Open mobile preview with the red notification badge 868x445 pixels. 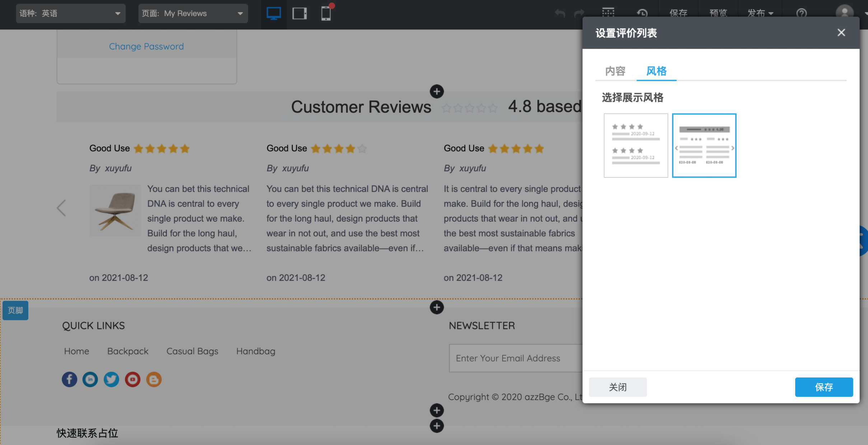(x=326, y=14)
